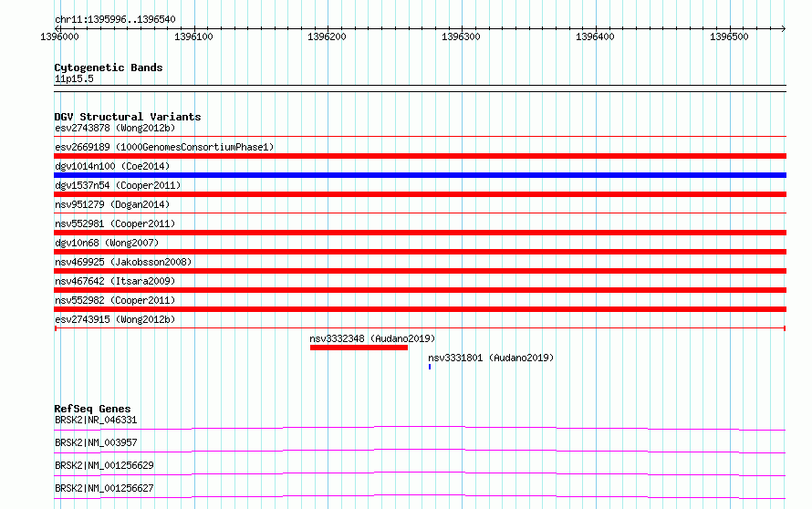This screenshot has width=812, height=509.
Task: Select variant label nsv552981 (Cooper2011)
Action: point(115,223)
